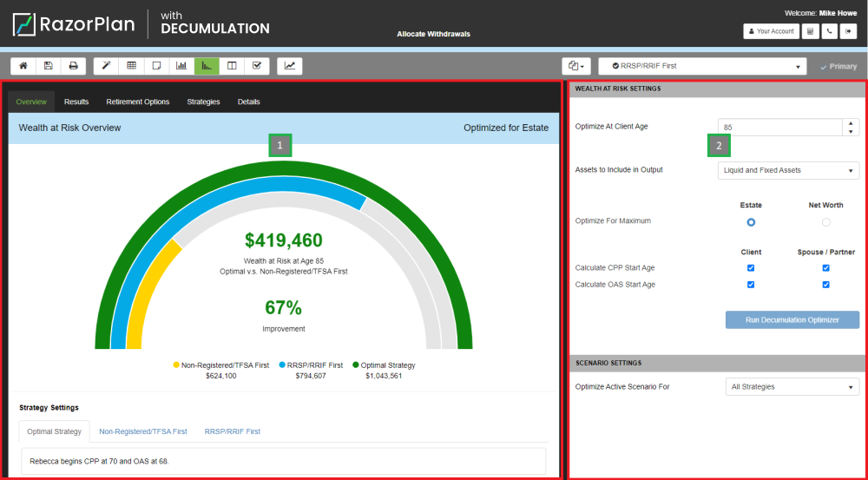Switch to the Retirement Options tab
The image size is (868, 480).
click(x=137, y=102)
